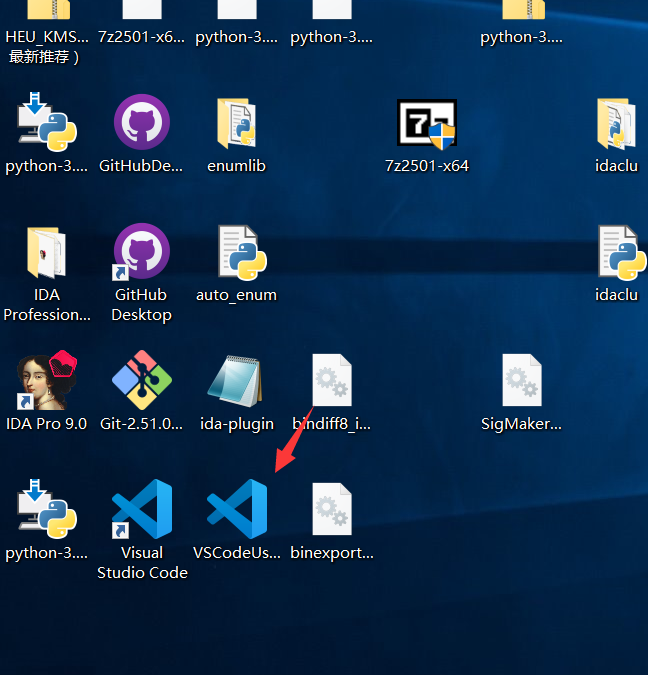Select the VSCodeUs... installer icon
Screen dimensions: 648x675
[237, 509]
